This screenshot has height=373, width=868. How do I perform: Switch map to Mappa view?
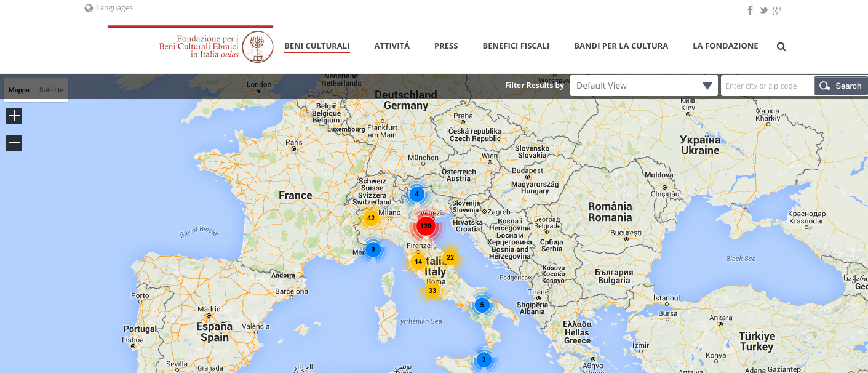tap(19, 90)
